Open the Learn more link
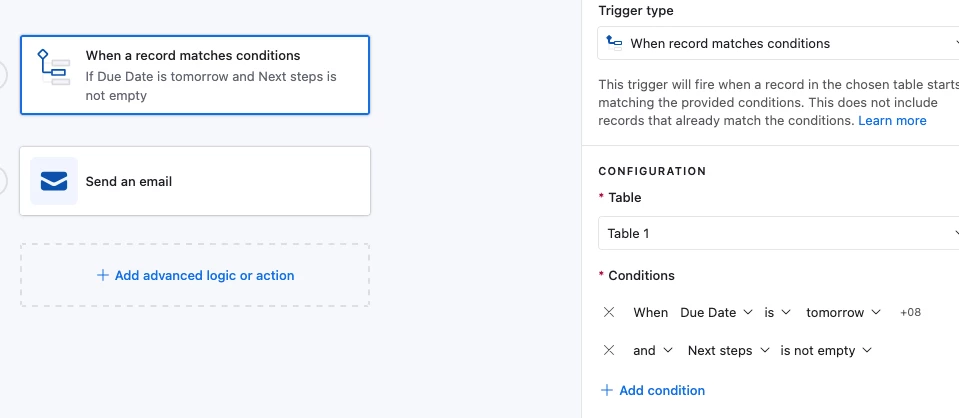Screen dimensions: 959x418 (x=892, y=121)
